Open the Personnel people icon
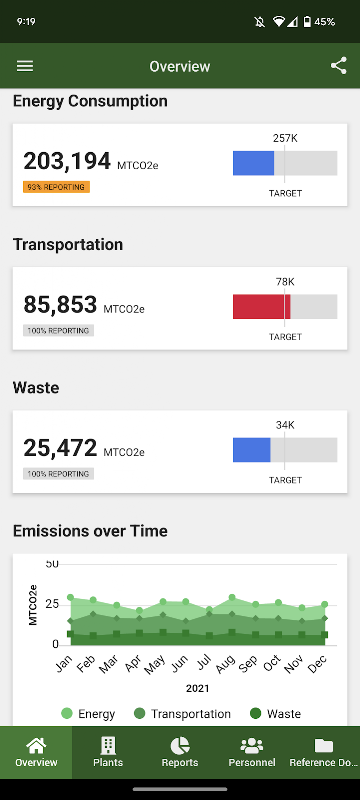The height and width of the screenshot is (800, 360). pyautogui.click(x=251, y=746)
